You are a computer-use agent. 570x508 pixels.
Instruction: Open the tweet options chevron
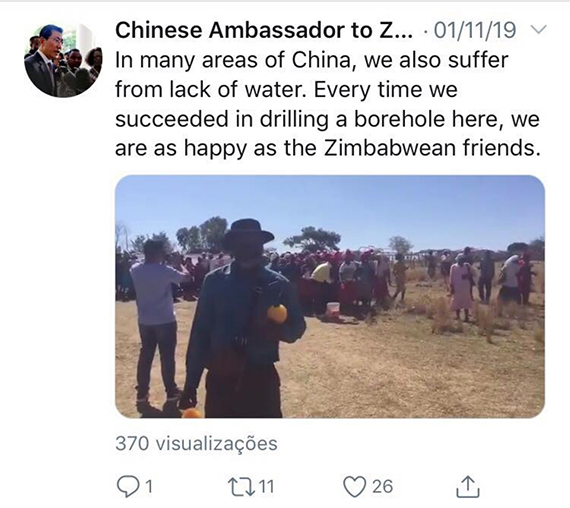pyautogui.click(x=539, y=29)
